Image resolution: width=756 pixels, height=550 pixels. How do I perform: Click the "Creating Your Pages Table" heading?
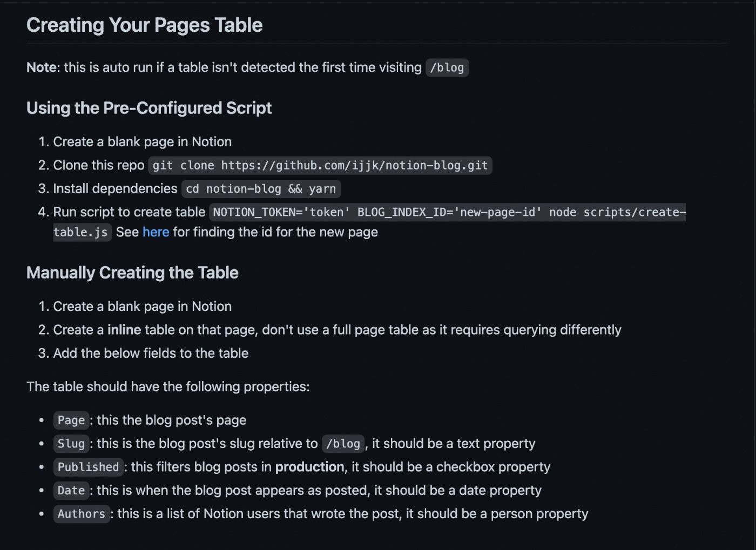[x=144, y=25]
